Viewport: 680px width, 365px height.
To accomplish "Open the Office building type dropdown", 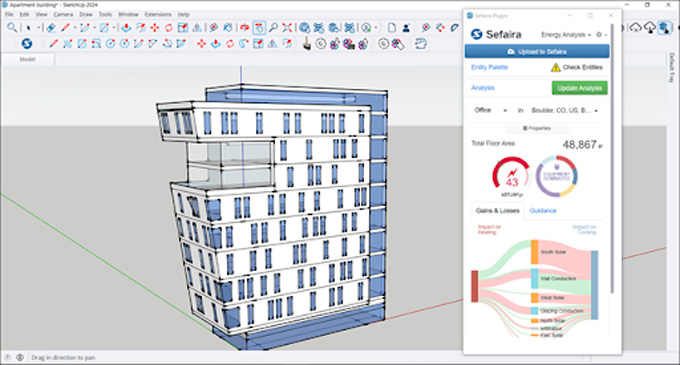I will pyautogui.click(x=490, y=111).
